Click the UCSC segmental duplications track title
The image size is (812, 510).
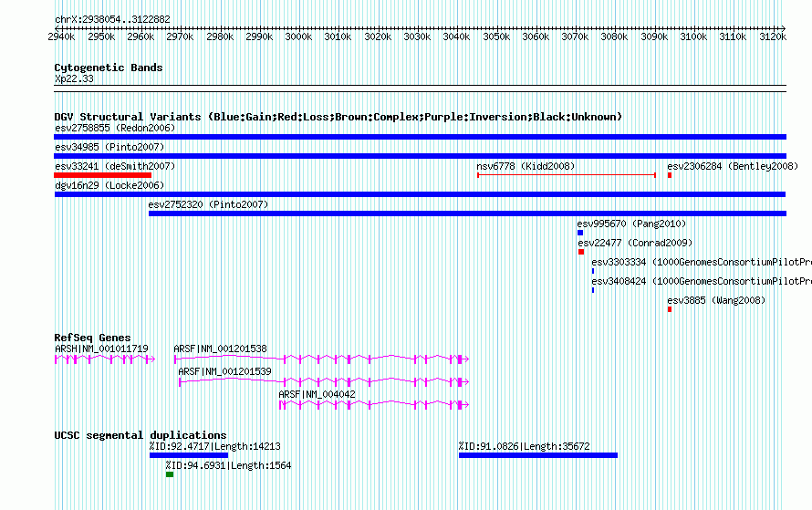click(x=141, y=435)
